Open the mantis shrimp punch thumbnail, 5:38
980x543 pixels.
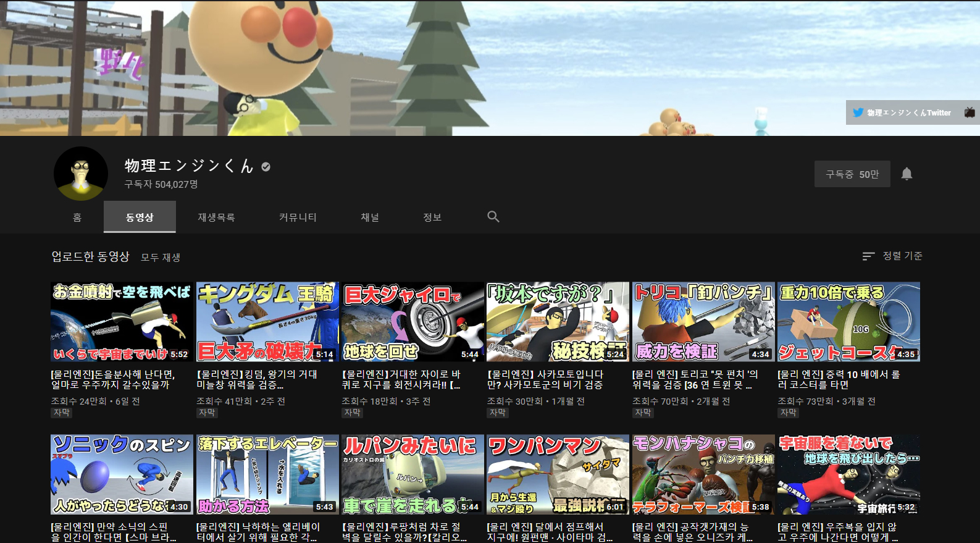703,474
